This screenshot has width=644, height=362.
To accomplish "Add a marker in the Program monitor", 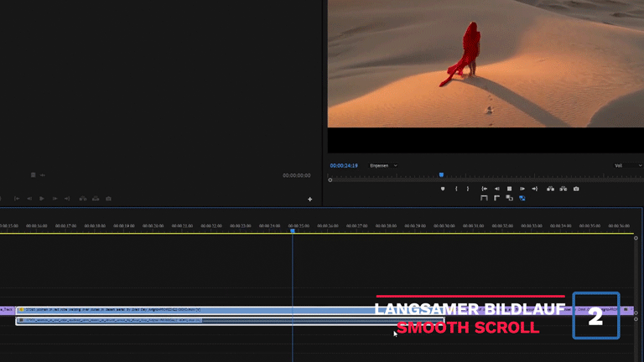I will (x=443, y=189).
